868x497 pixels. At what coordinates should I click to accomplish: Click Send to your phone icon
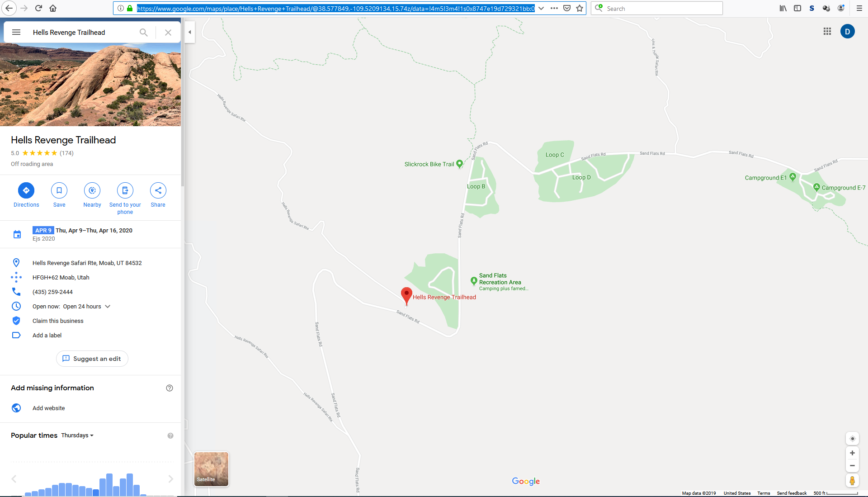(125, 190)
